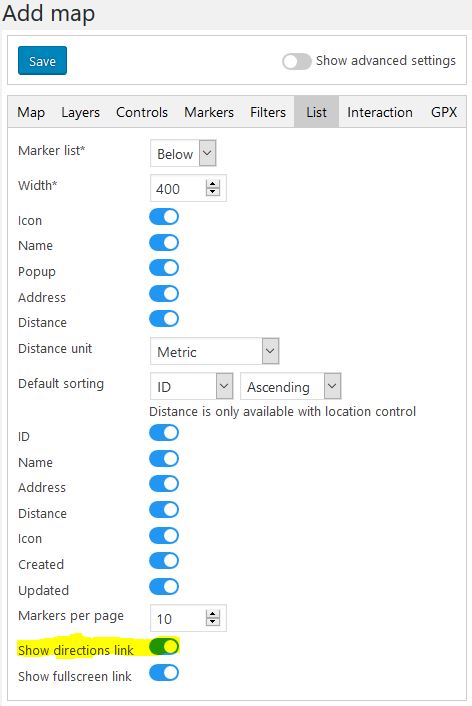Disable the Show fullscreen link toggle
Screen dimensions: 472x706
tap(164, 673)
